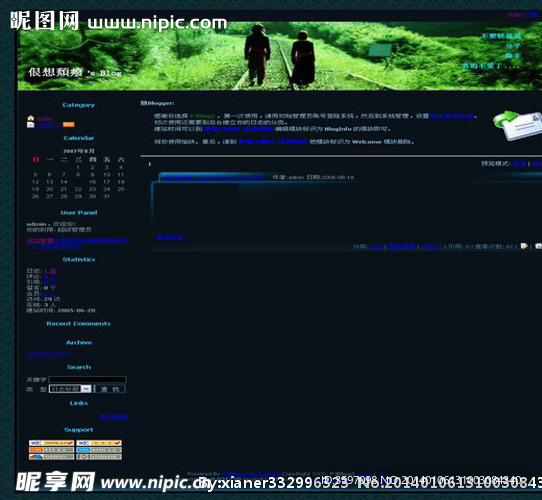Select day 22 in the calendar
Image resolution: width=542 pixels, height=500 pixels.
(78, 189)
